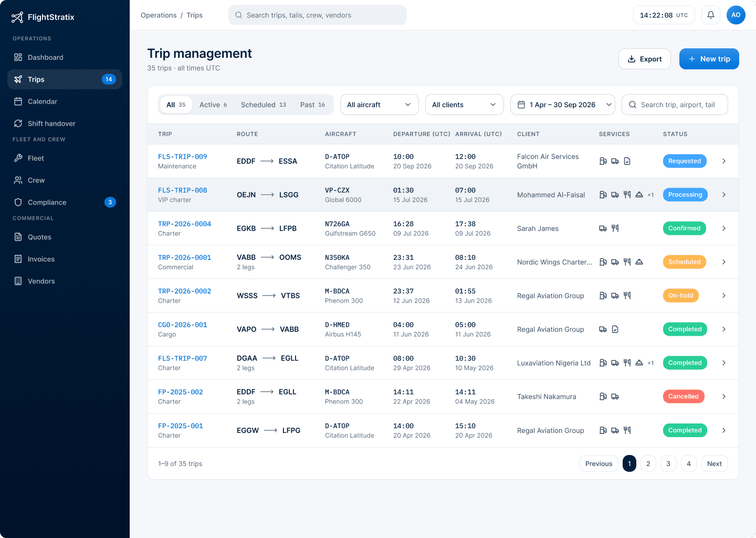
Task: Open Shift handover page
Action: 65,123
